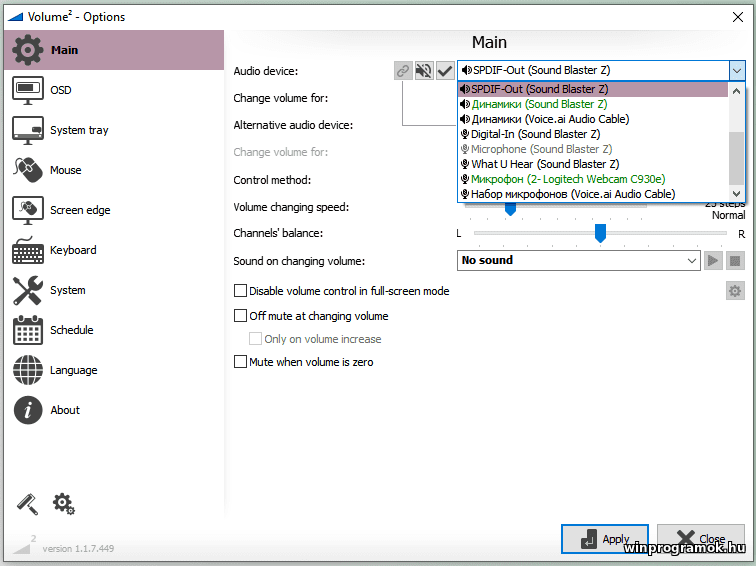Switch to the Screen edge section
756x566 pixels.
point(80,210)
